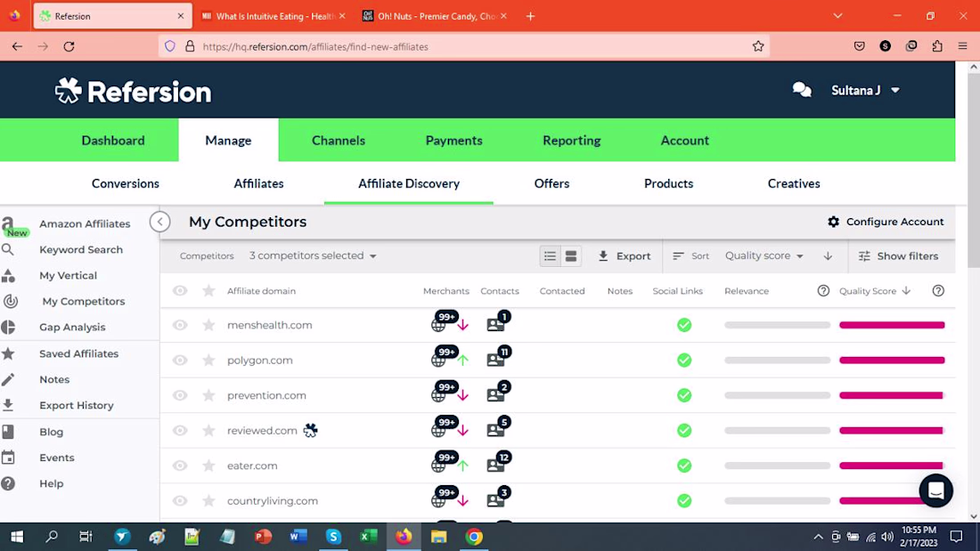Viewport: 980px width, 551px height.
Task: Click polygon.com relevance bar
Action: [778, 361]
